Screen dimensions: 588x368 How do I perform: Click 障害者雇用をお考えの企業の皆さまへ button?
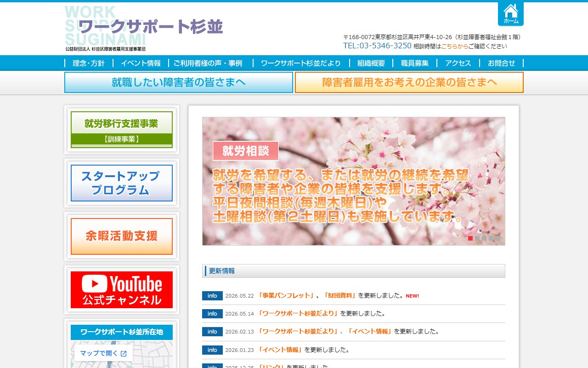(x=409, y=82)
